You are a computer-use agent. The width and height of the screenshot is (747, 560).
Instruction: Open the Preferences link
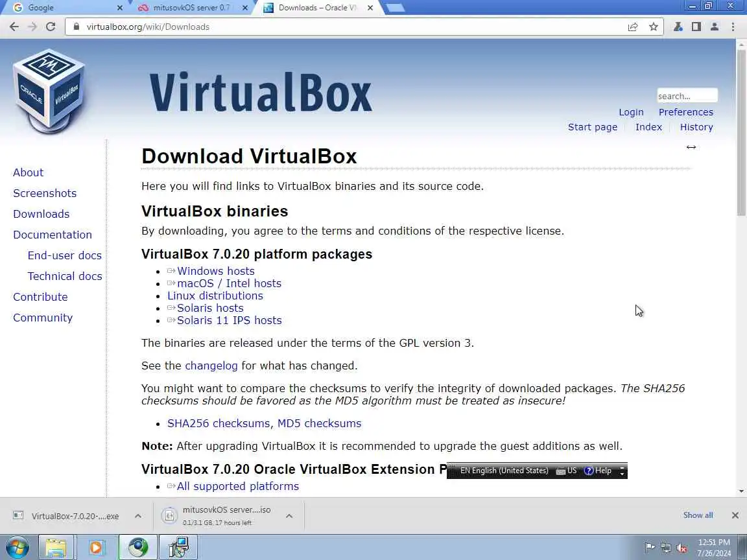(x=685, y=112)
